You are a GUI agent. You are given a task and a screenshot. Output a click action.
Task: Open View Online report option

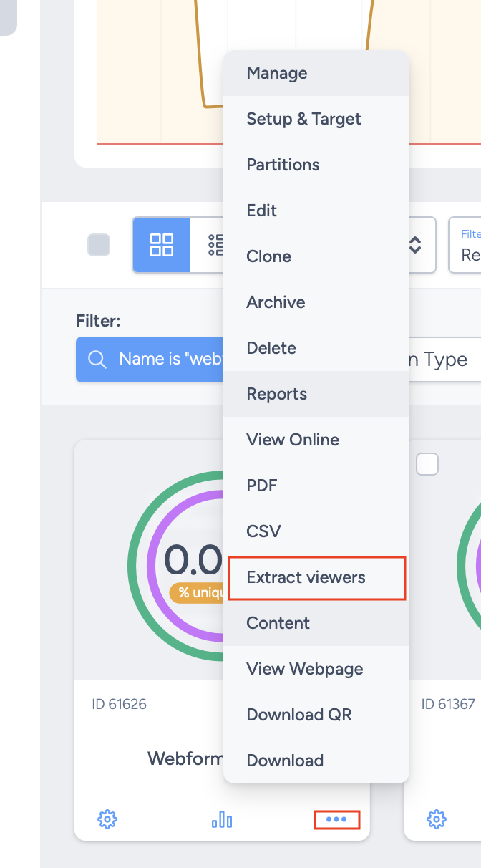point(293,440)
